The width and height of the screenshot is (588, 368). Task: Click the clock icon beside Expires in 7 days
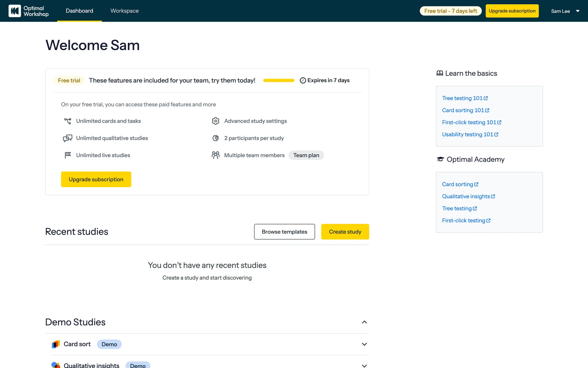pyautogui.click(x=303, y=80)
